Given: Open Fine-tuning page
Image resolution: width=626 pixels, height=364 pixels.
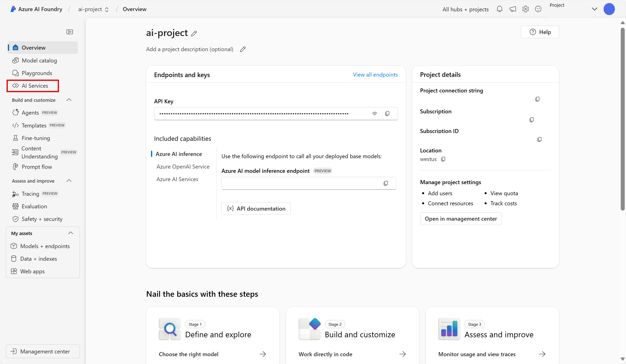Looking at the screenshot, I should coord(36,138).
